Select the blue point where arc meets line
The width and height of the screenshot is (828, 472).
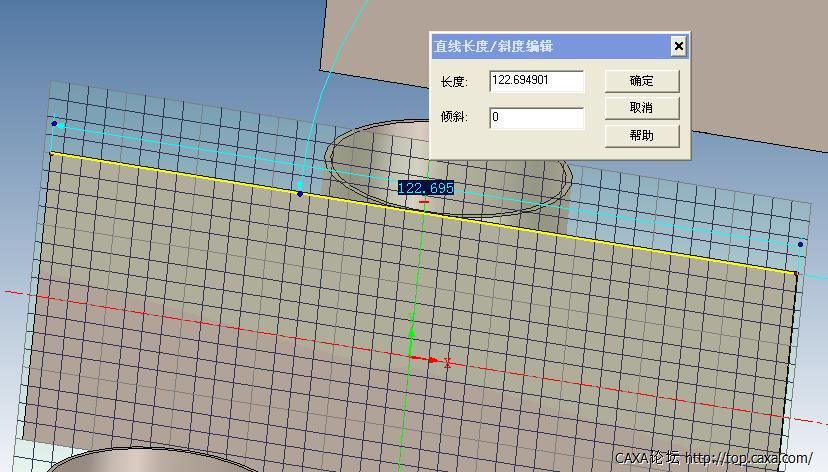point(300,193)
